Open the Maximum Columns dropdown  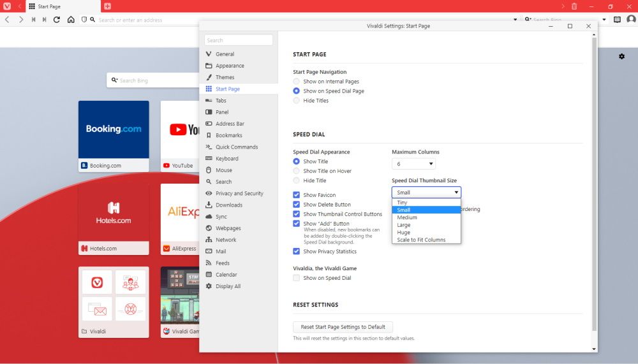(x=413, y=164)
